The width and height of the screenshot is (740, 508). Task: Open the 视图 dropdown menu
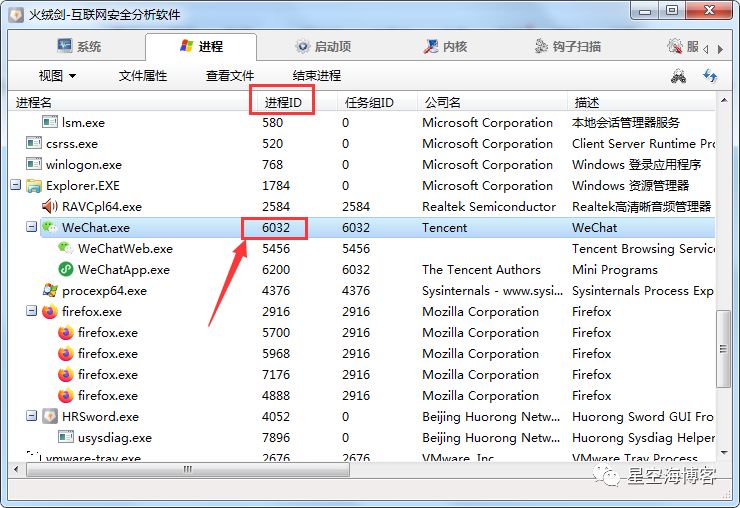57,76
